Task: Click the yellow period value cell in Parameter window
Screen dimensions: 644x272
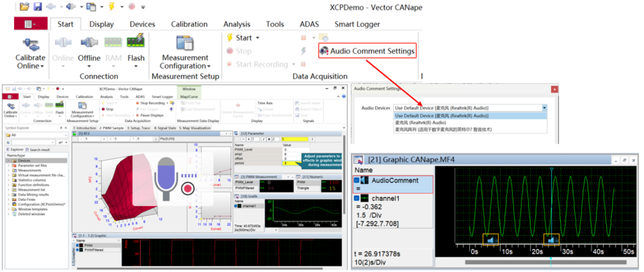Action: coord(291,163)
